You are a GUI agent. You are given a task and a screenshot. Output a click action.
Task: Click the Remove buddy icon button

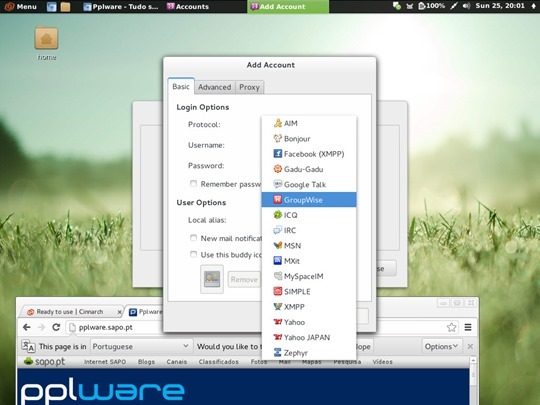click(244, 279)
